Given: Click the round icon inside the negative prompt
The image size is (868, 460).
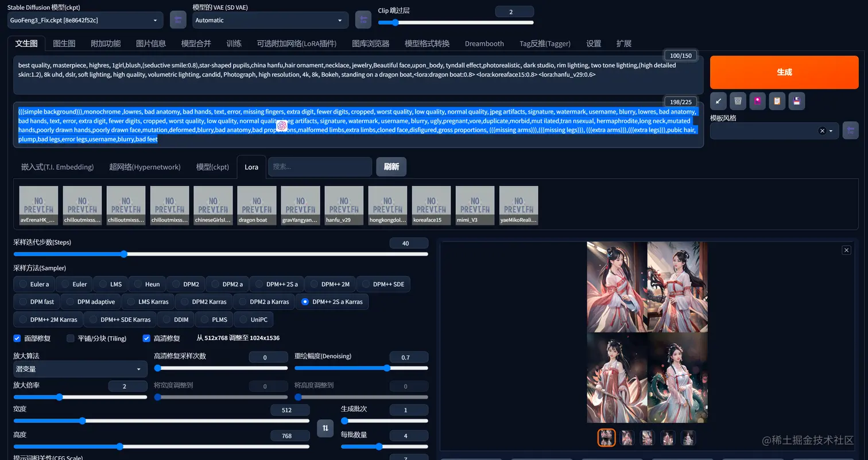Looking at the screenshot, I should (x=282, y=126).
